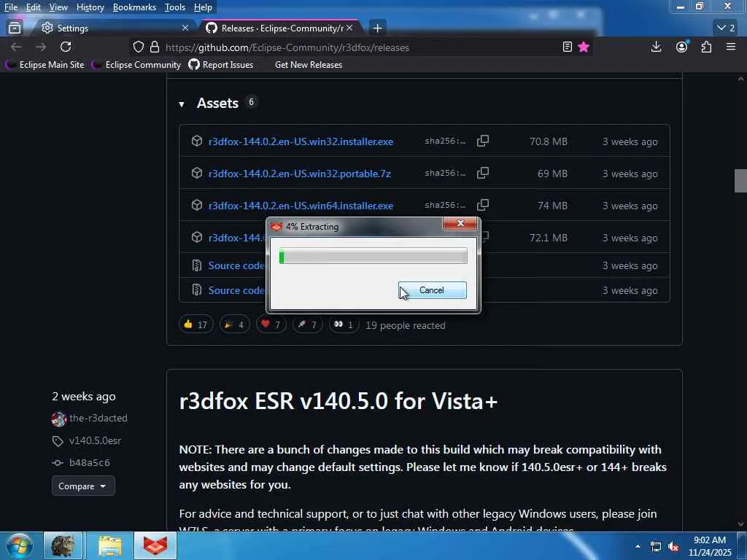The image size is (747, 560).
Task: Toggle reader view icon
Action: (567, 47)
